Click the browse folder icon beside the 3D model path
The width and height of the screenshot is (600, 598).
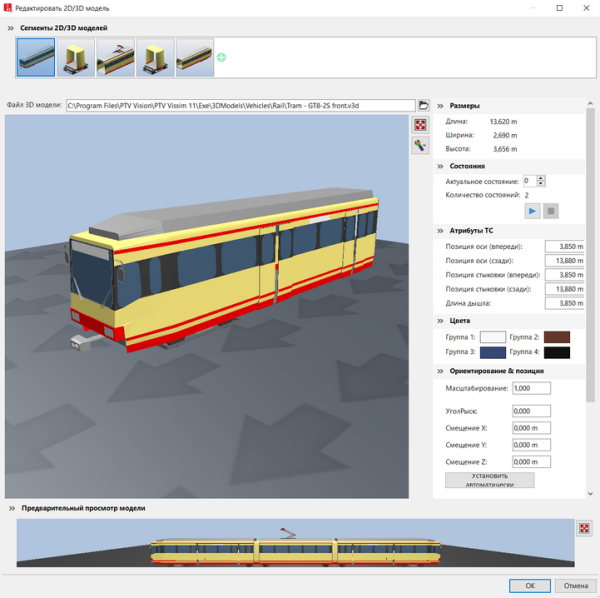(423, 105)
